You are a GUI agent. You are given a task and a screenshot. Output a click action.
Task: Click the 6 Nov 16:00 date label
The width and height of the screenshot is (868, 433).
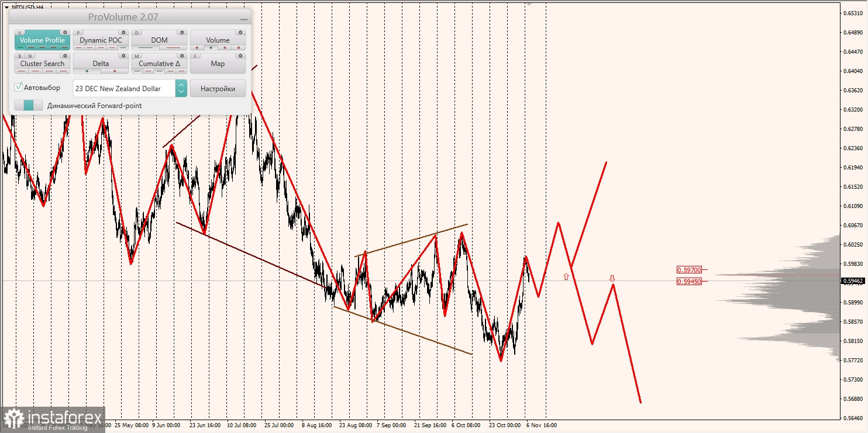(542, 425)
